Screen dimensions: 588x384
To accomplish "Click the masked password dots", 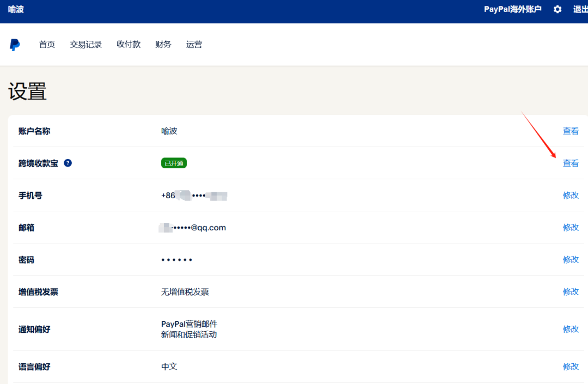I will coord(176,260).
